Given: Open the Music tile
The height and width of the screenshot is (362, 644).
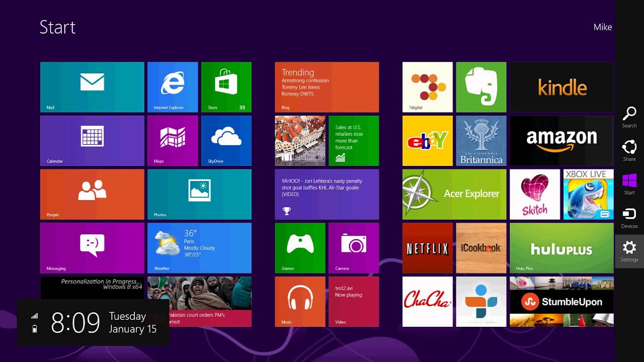Looking at the screenshot, I should tap(300, 302).
